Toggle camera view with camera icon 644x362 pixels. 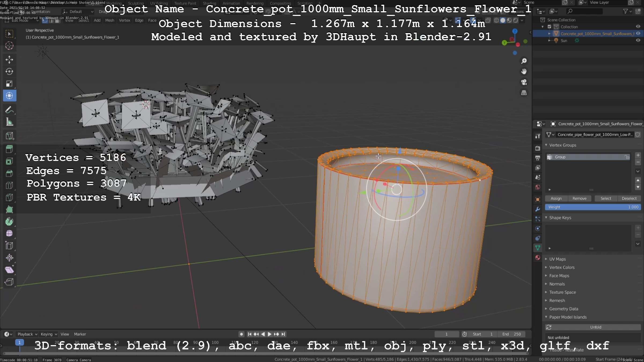coord(524,82)
